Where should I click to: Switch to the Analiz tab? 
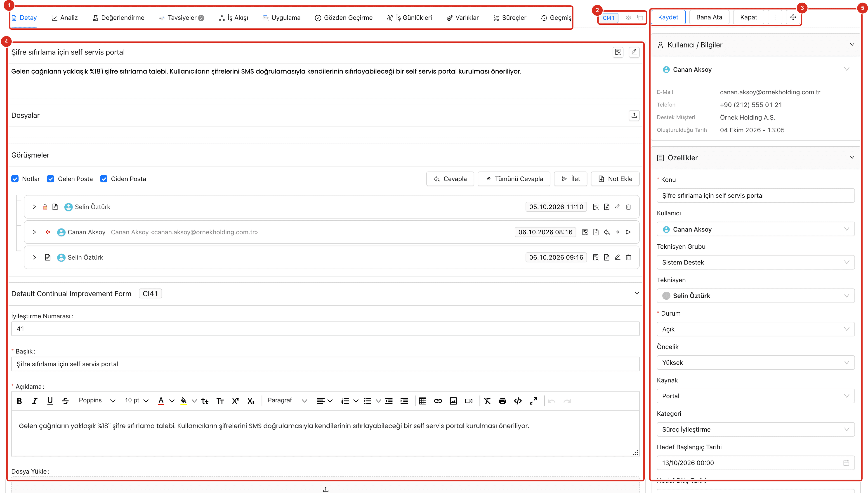pos(64,18)
